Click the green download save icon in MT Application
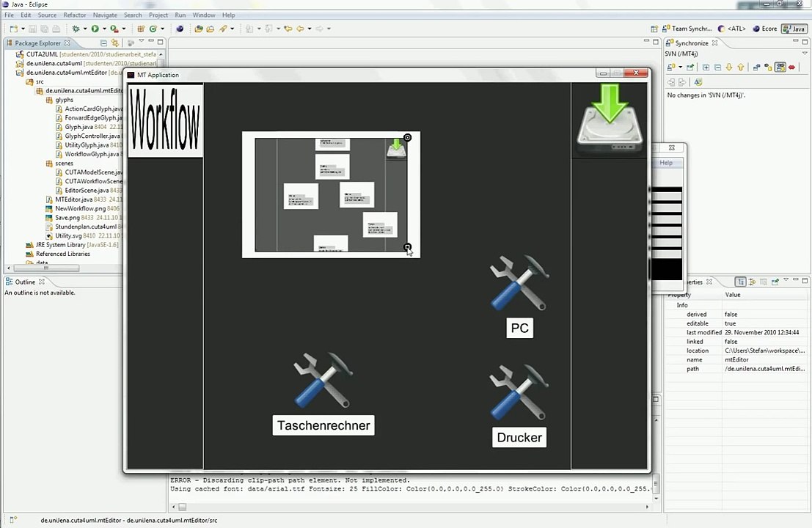Image resolution: width=812 pixels, height=528 pixels. pyautogui.click(x=610, y=119)
